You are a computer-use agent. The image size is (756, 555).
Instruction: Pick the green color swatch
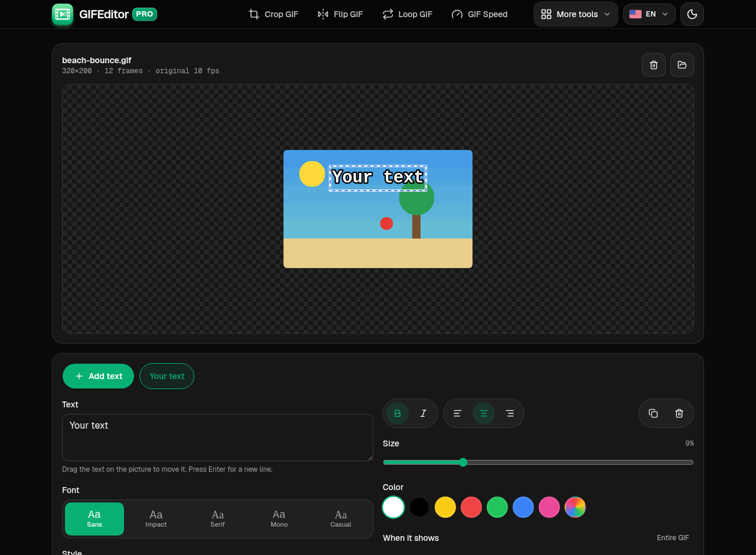[x=497, y=507]
